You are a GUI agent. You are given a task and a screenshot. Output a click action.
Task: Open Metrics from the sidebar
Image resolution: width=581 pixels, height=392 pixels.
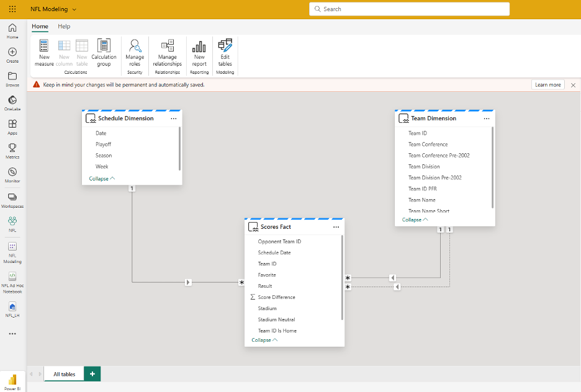12,151
